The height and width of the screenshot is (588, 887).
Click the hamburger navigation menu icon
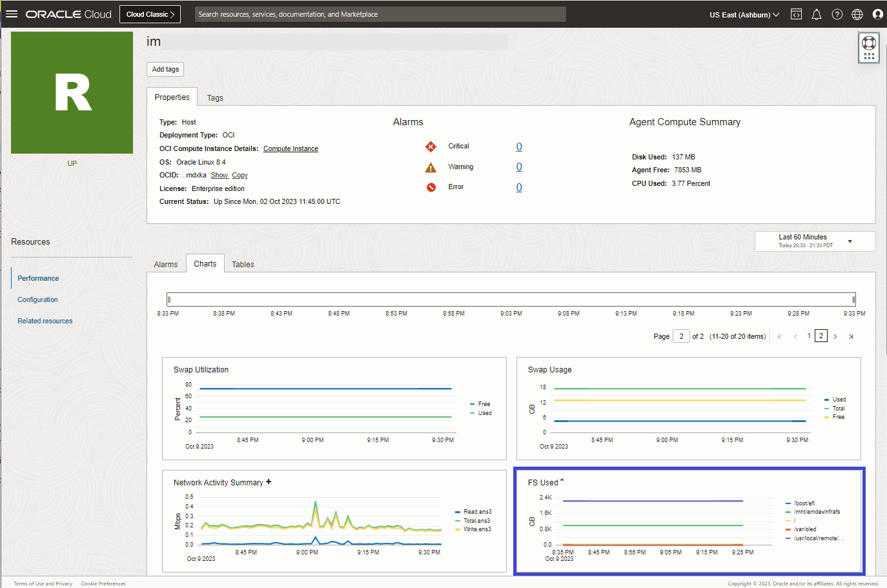12,14
